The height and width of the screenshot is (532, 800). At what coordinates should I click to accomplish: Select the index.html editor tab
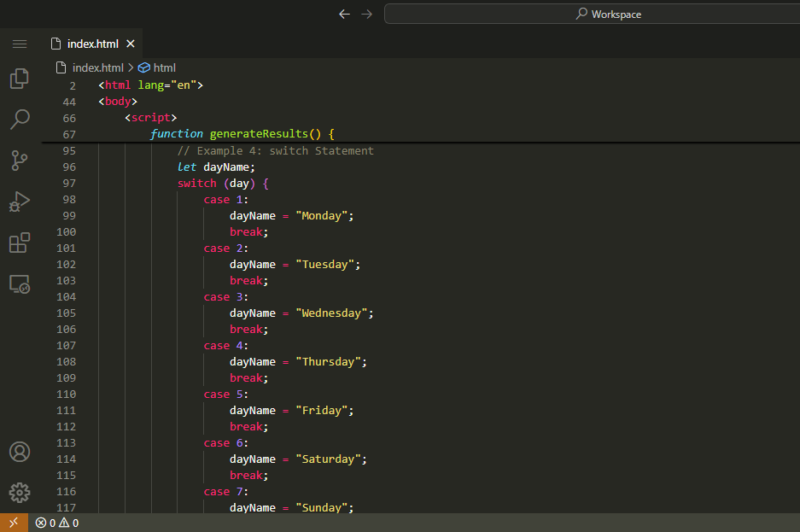point(92,44)
